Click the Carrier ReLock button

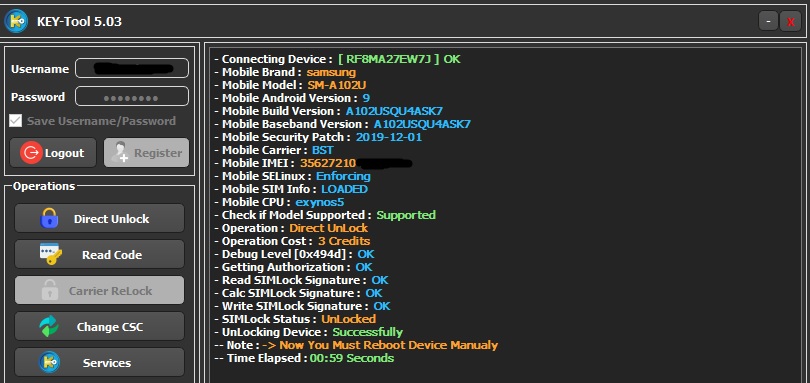(99, 290)
